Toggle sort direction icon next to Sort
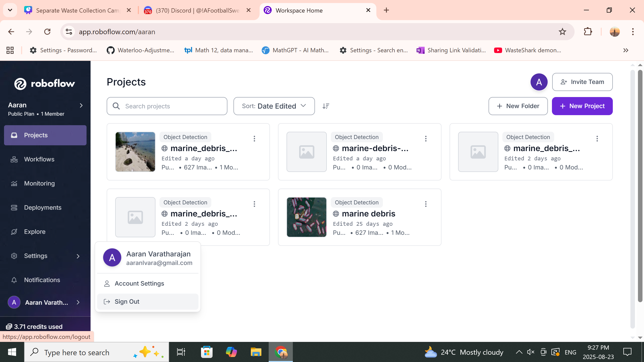 326,106
